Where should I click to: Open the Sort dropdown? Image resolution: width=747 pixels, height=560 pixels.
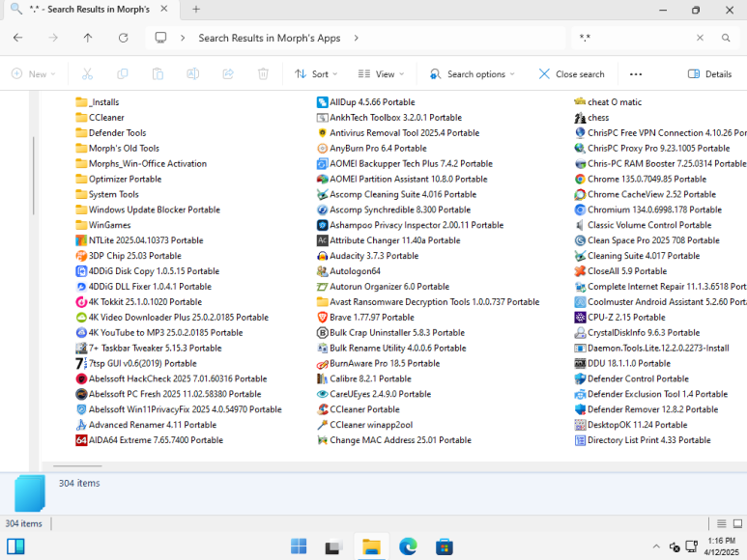[316, 74]
